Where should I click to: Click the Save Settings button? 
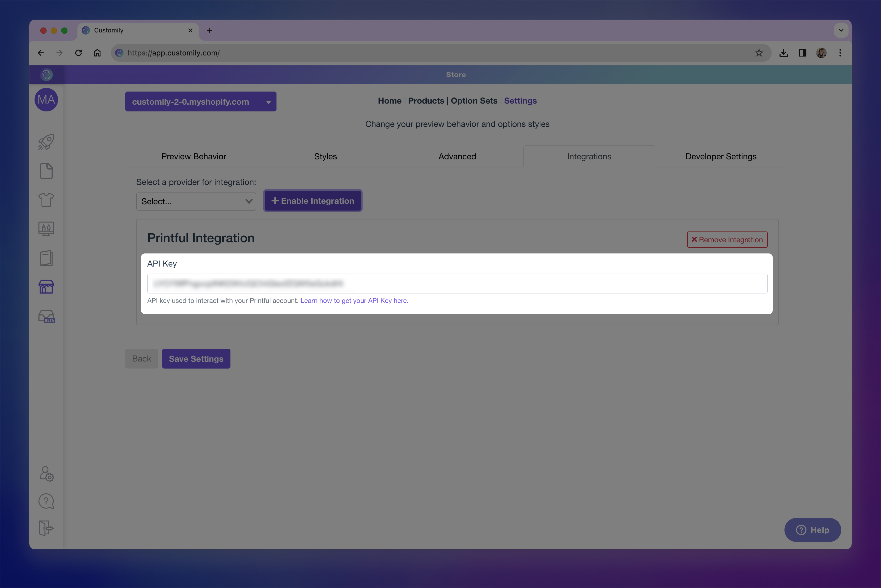click(x=196, y=359)
